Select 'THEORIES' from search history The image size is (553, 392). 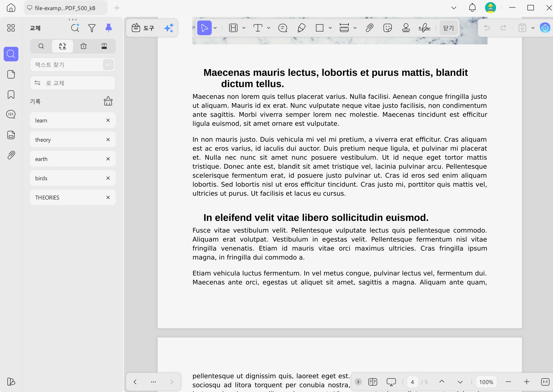tap(73, 197)
